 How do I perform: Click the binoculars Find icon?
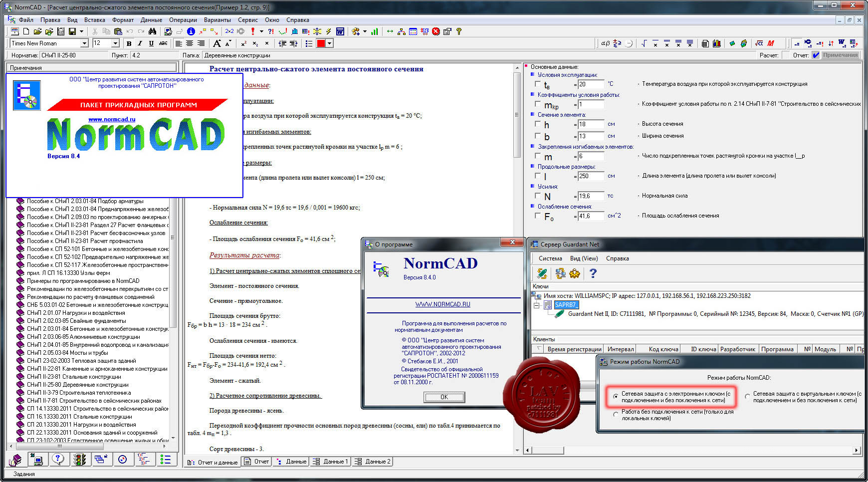153,31
